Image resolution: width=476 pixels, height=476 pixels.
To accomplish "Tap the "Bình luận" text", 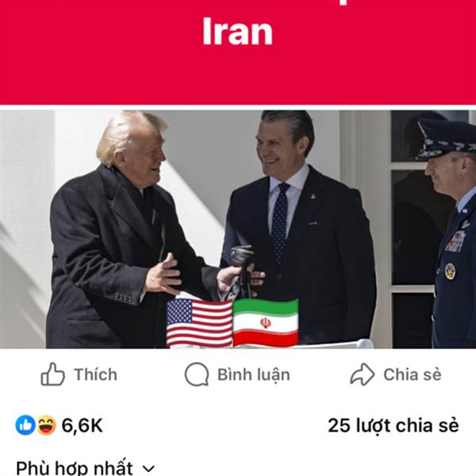I will click(x=254, y=375).
